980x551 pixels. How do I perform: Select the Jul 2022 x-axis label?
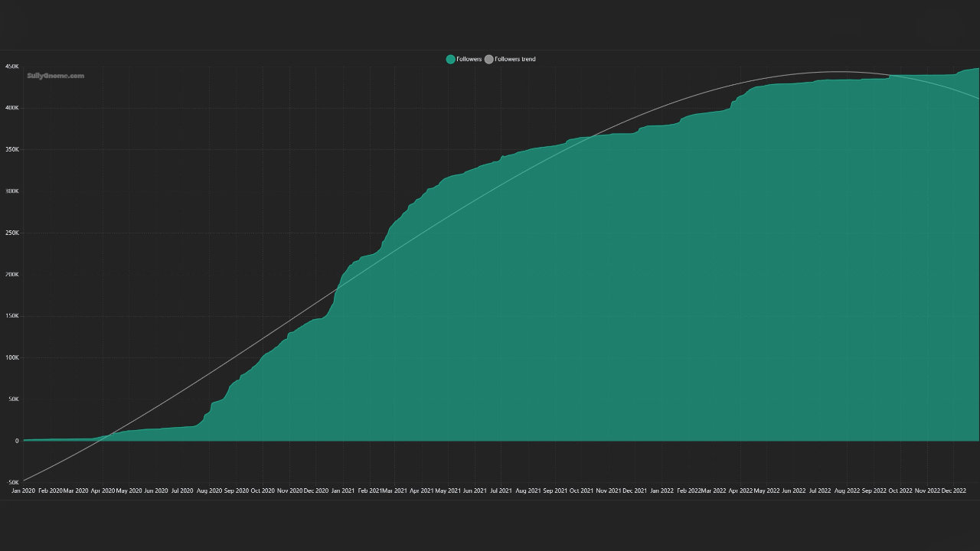pos(820,490)
